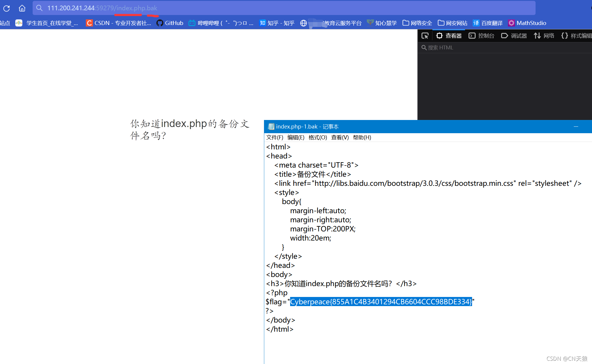This screenshot has width=592, height=364.
Task: Open the GitHub bookmark
Action: (x=170, y=23)
